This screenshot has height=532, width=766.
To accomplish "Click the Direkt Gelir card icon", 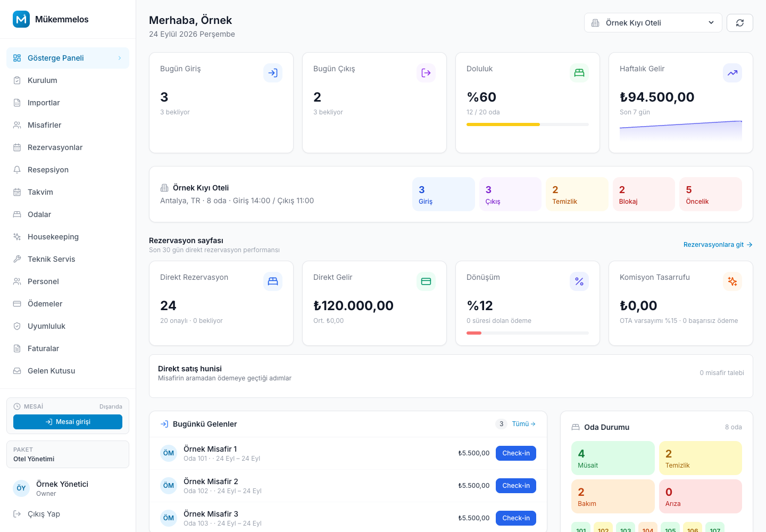I will 426,281.
